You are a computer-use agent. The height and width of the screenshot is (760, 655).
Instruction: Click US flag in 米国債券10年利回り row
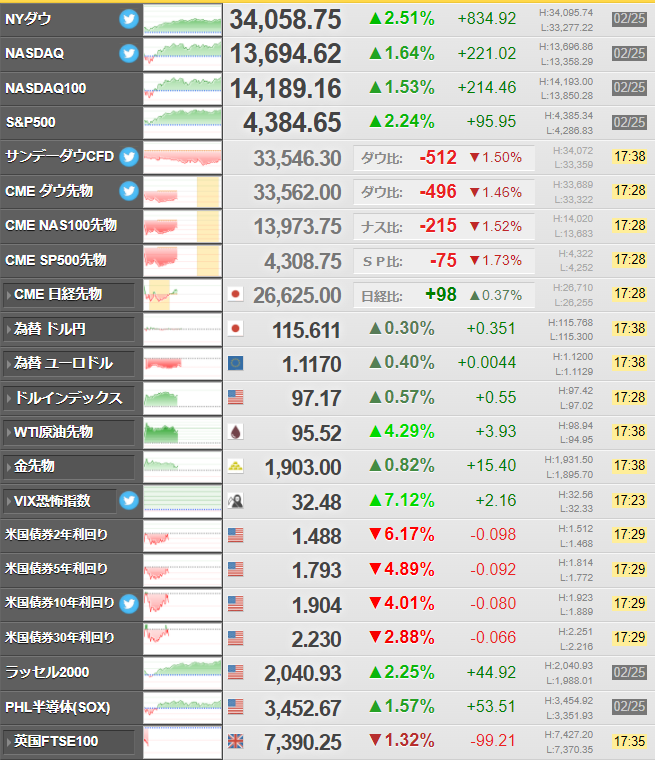click(236, 603)
